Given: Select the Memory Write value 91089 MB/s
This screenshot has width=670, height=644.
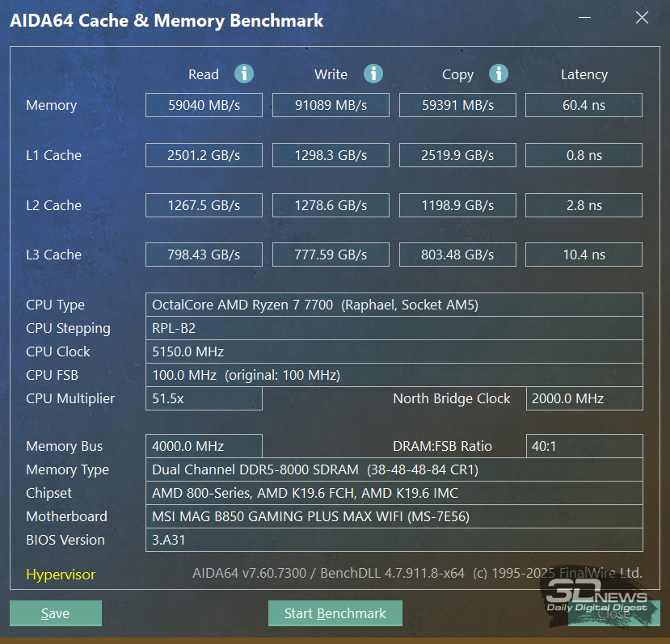Looking at the screenshot, I should (x=331, y=105).
